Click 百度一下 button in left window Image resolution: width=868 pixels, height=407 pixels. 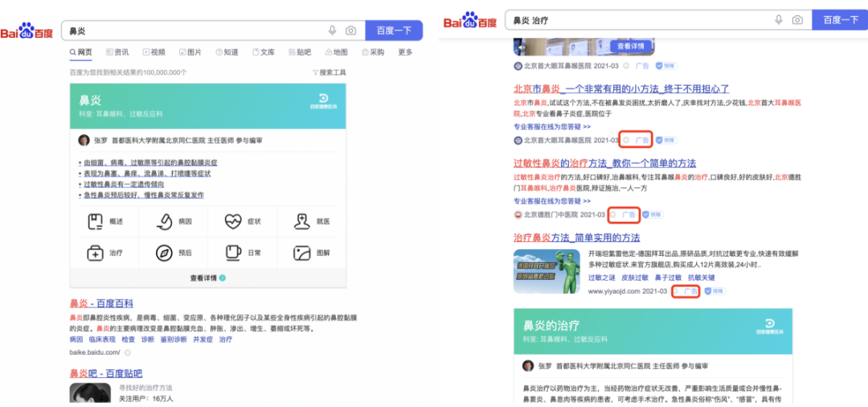click(x=394, y=31)
